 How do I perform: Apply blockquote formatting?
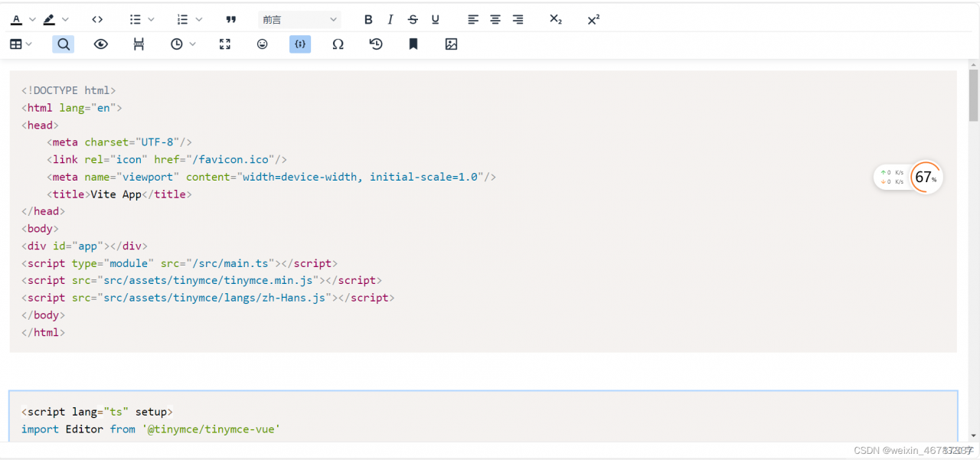point(231,19)
